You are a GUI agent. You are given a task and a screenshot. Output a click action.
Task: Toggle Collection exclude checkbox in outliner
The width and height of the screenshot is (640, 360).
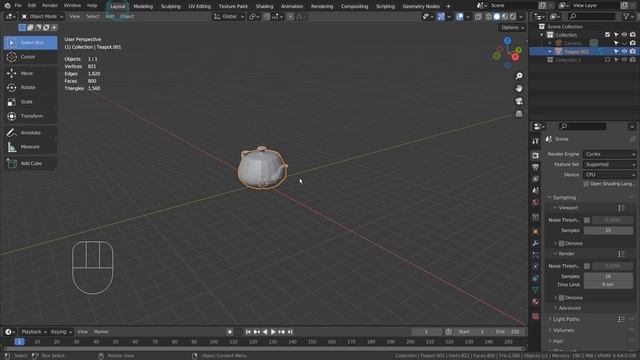coord(607,35)
